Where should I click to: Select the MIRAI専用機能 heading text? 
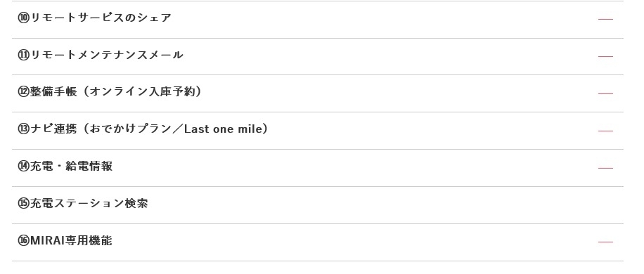click(x=70, y=240)
